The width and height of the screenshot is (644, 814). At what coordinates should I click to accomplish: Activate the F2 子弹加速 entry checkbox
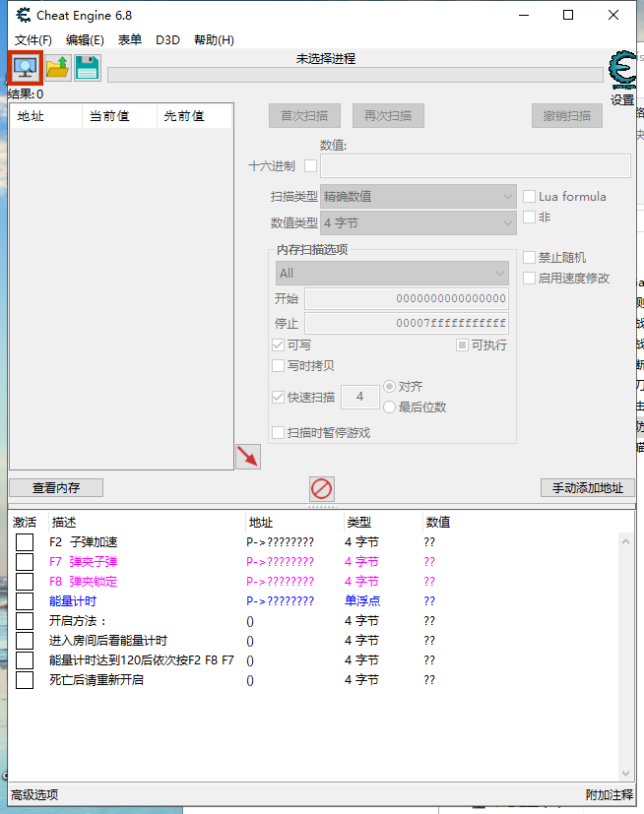pyautogui.click(x=25, y=542)
